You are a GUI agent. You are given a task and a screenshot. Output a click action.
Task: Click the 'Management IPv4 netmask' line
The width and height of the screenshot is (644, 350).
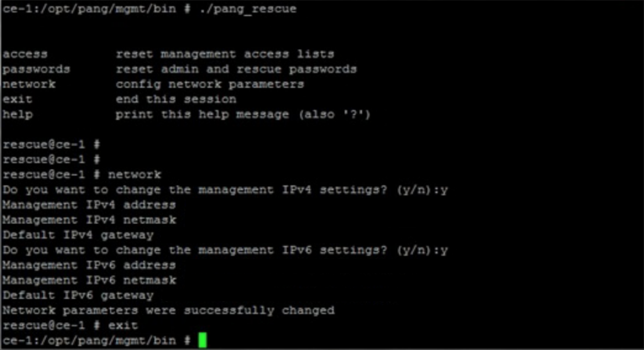point(89,220)
